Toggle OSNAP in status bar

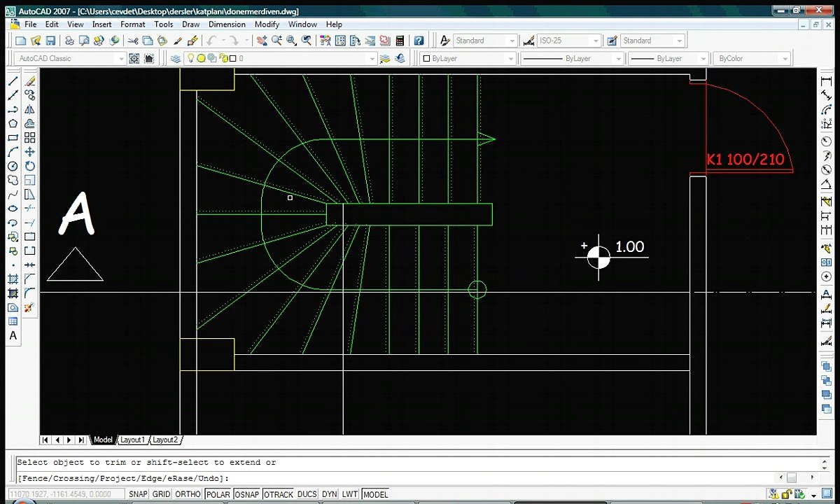246,494
